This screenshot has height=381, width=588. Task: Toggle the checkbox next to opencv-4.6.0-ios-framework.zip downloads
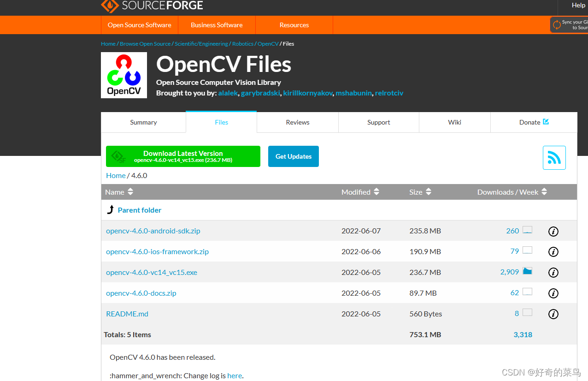tap(527, 250)
